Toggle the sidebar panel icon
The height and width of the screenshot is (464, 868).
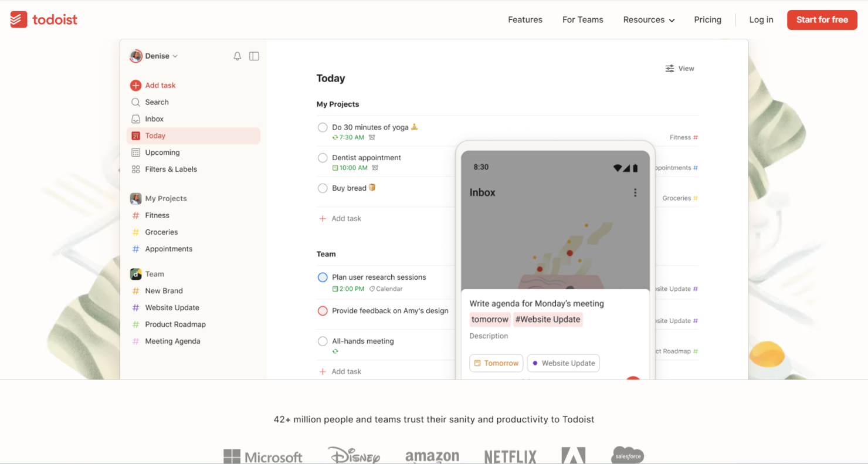click(254, 56)
